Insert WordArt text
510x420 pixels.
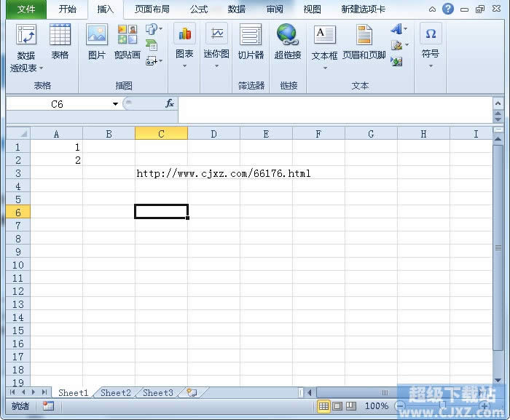[399, 29]
